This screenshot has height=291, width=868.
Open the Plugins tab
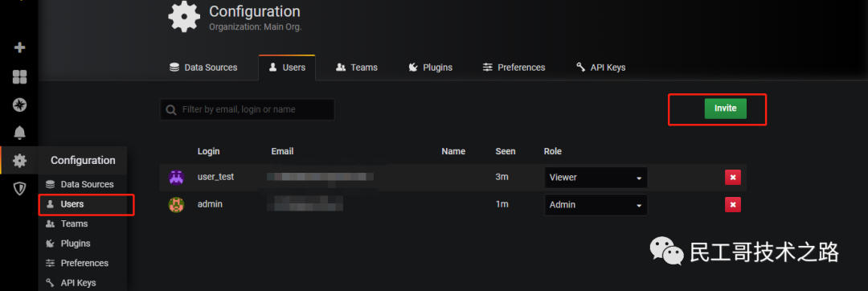coord(430,68)
